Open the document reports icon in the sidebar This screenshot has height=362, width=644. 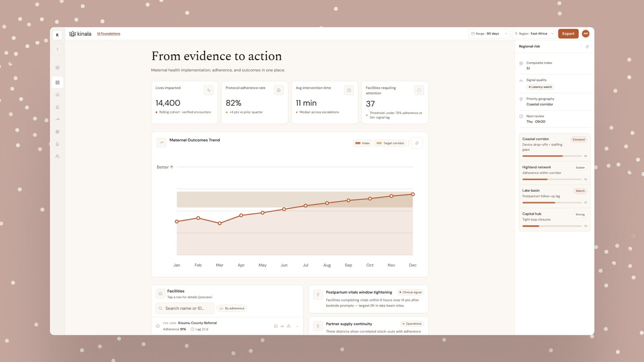[57, 144]
